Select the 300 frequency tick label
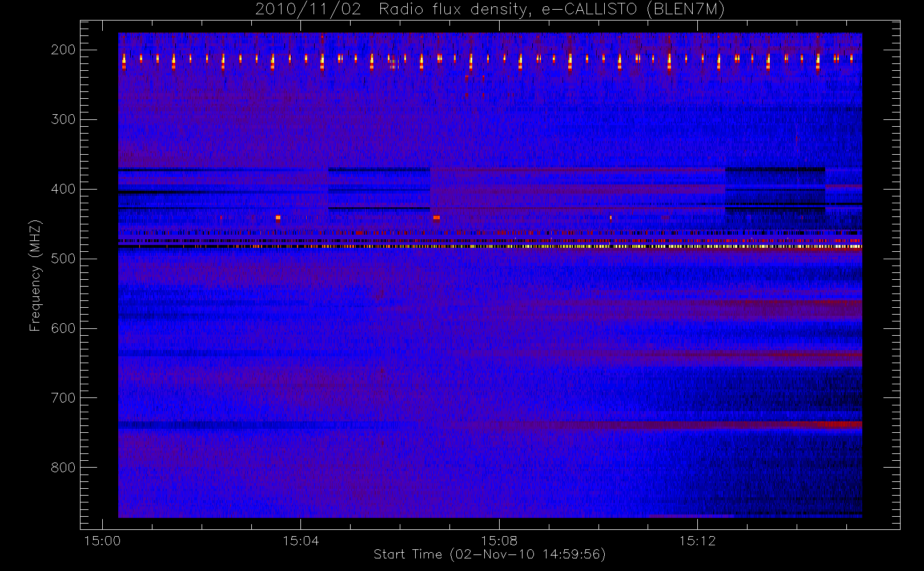924x571 pixels. pyautogui.click(x=63, y=119)
